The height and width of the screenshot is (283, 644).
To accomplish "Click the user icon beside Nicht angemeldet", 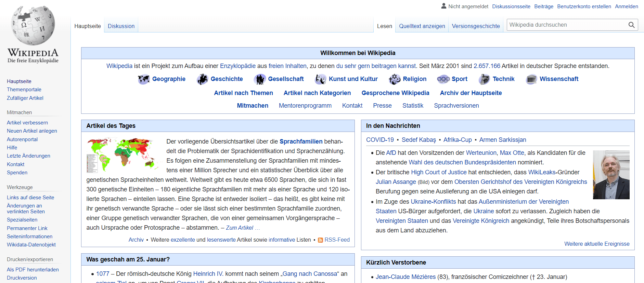I will pos(444,6).
